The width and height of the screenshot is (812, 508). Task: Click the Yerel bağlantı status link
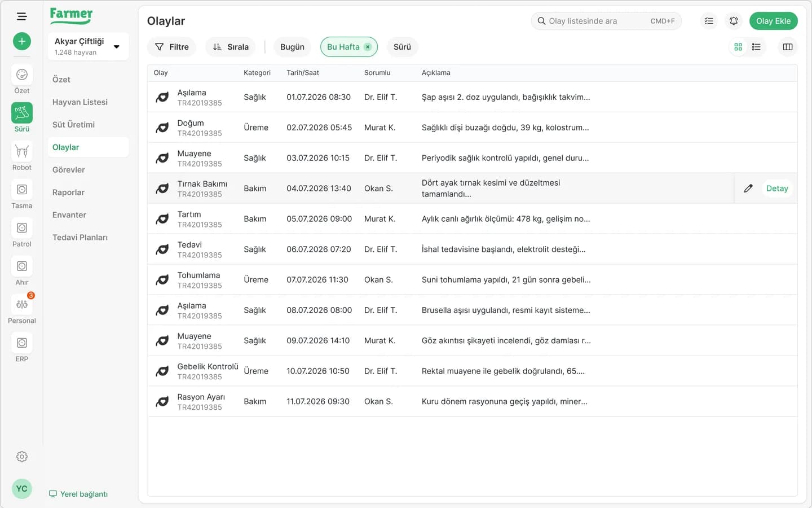(78, 494)
